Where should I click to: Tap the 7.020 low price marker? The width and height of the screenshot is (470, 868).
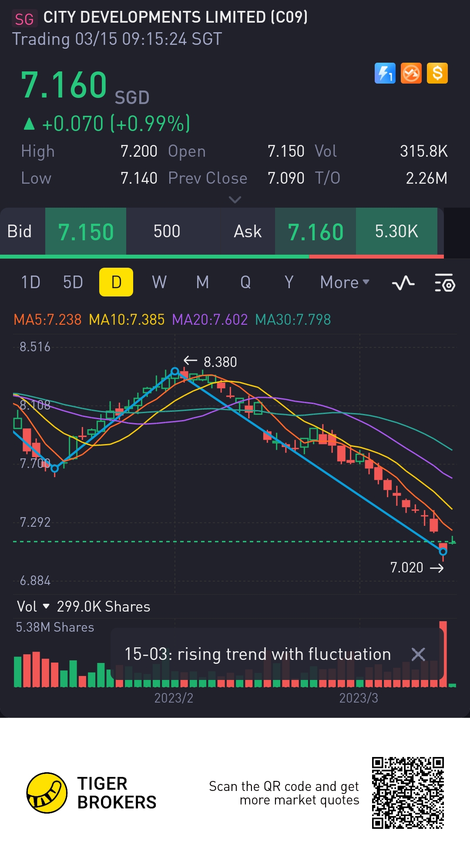pos(417,568)
